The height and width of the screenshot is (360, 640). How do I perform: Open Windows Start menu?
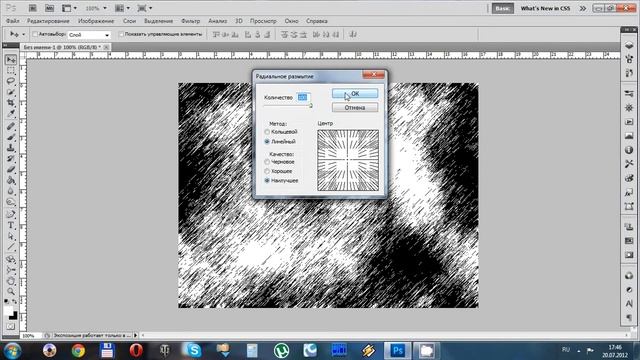[x=12, y=351]
